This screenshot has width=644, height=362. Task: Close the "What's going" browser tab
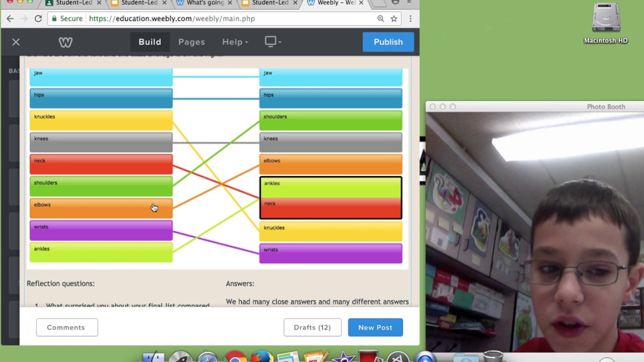(230, 3)
